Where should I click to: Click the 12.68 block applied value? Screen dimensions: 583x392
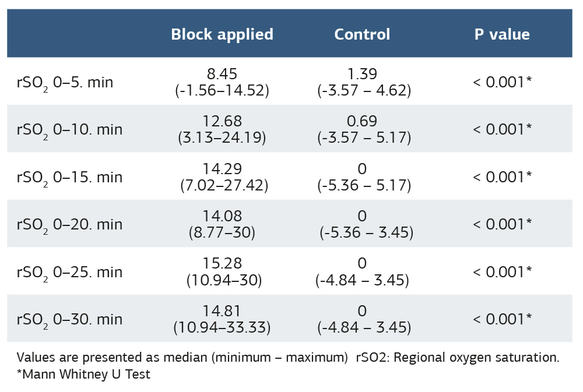tap(222, 121)
